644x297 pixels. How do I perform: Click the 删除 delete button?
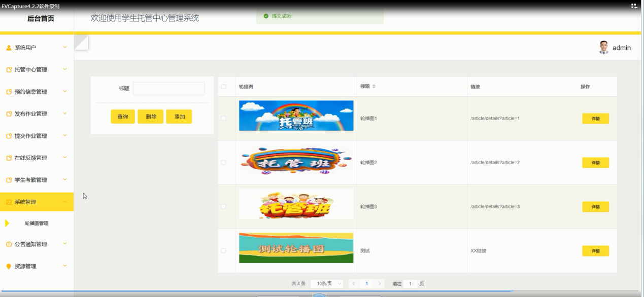(151, 117)
